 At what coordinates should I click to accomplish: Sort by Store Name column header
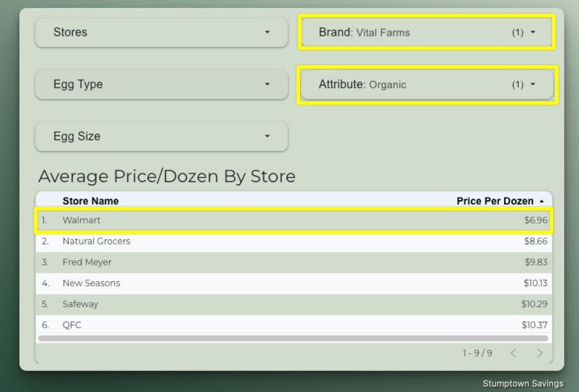(x=91, y=201)
